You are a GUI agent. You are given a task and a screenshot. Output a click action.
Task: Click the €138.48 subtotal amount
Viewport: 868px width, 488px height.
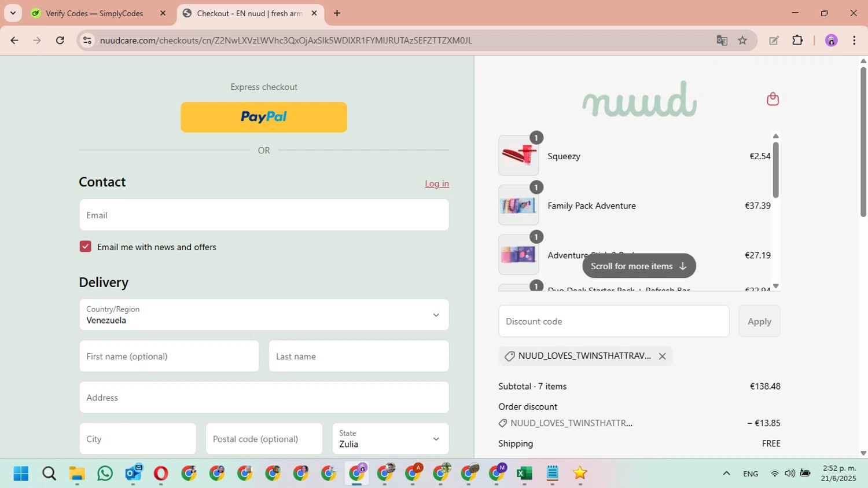point(765,386)
